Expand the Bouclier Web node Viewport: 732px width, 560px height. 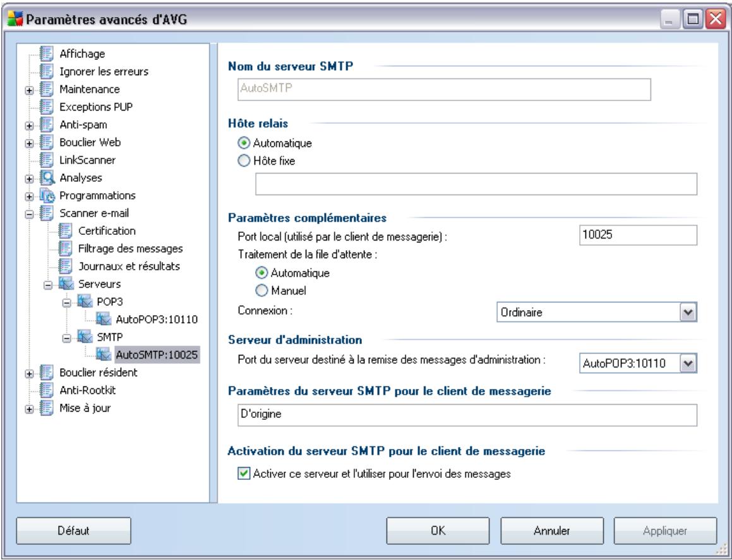coord(30,144)
